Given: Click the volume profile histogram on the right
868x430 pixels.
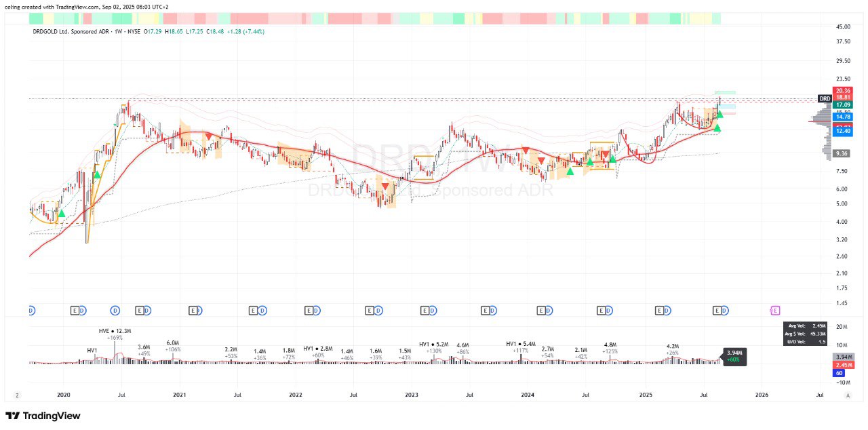Looking at the screenshot, I should [x=822, y=132].
